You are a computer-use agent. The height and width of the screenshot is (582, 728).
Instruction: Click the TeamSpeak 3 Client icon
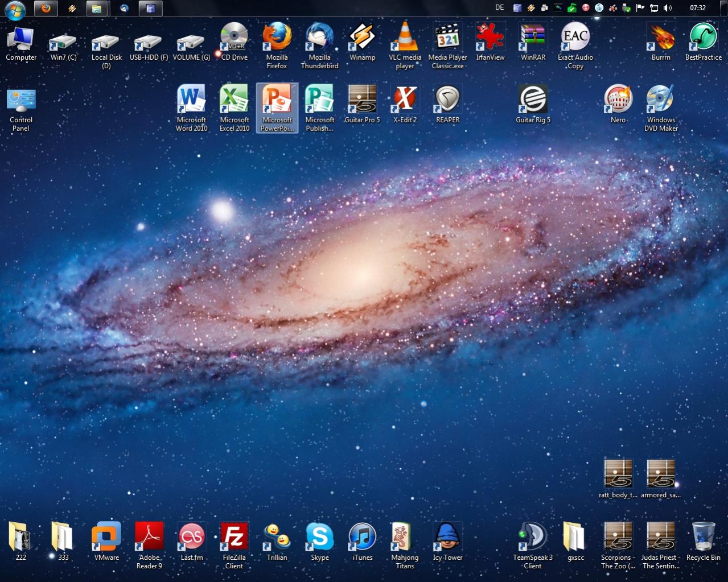click(533, 538)
